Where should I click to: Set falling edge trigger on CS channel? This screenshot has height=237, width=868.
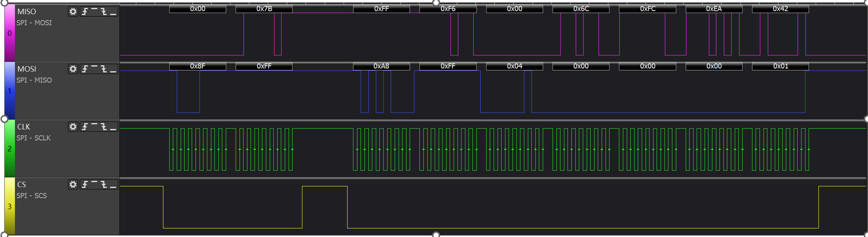click(104, 184)
